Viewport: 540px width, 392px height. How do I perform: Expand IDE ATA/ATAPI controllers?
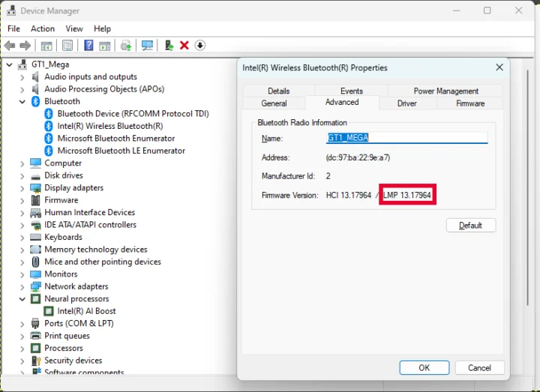point(22,225)
